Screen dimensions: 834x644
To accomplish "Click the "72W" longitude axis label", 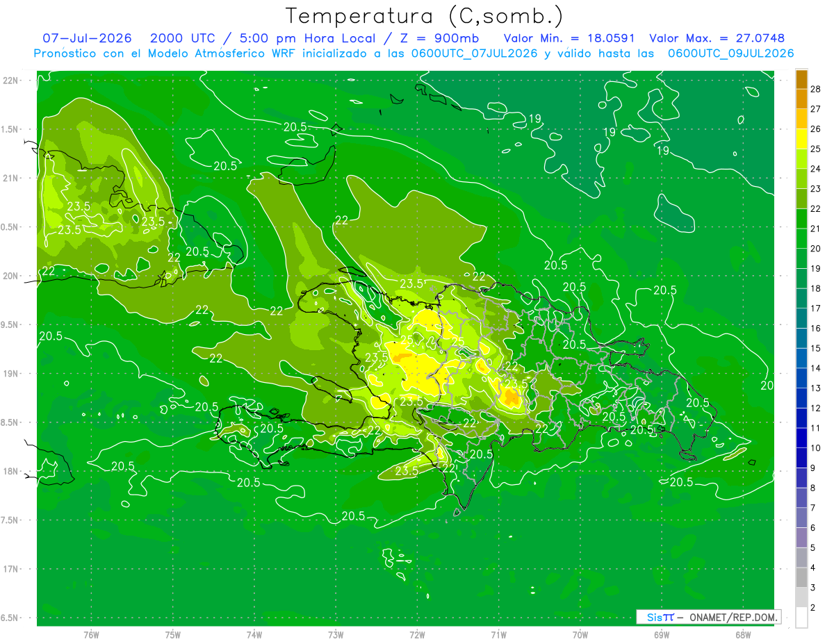I will point(417,634).
